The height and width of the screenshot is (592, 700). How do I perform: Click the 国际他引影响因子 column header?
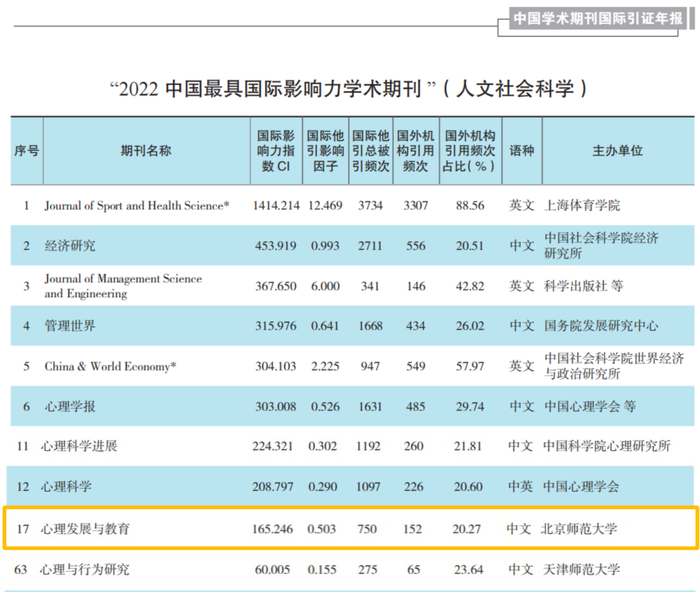click(325, 151)
